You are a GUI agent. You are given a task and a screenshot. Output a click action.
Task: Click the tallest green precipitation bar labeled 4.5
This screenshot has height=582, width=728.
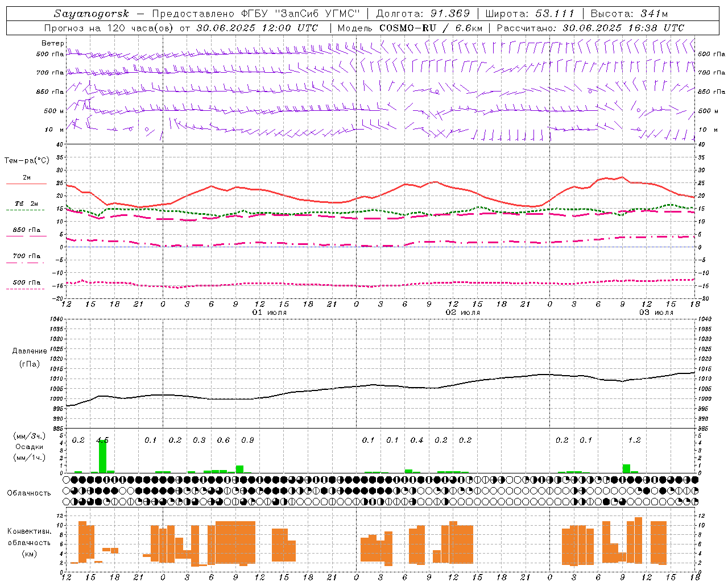tap(102, 456)
